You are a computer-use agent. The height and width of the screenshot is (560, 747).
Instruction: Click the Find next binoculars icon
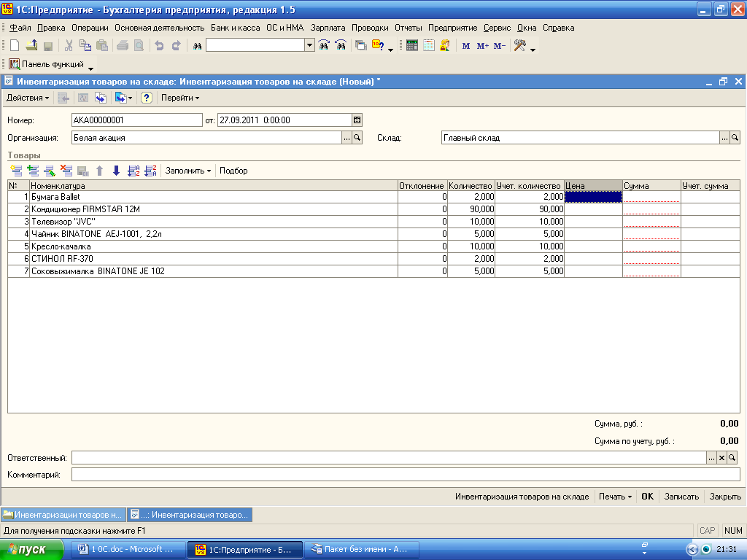pyautogui.click(x=324, y=46)
